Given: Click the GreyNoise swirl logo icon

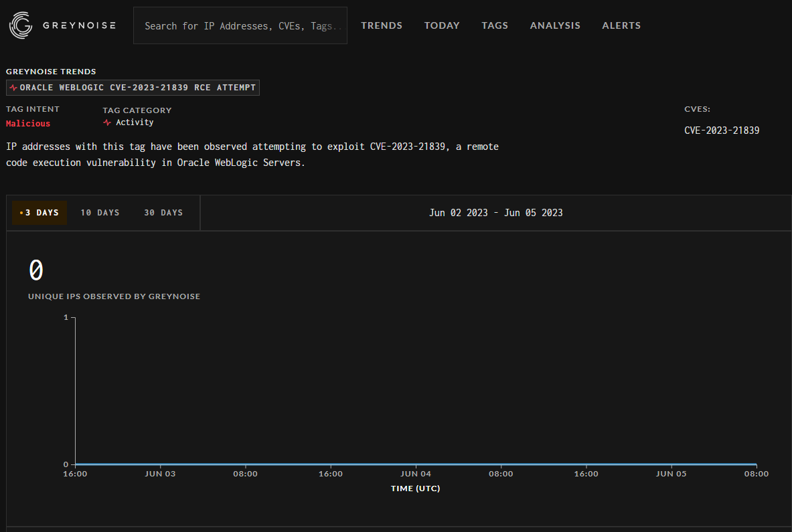Looking at the screenshot, I should click(x=21, y=25).
